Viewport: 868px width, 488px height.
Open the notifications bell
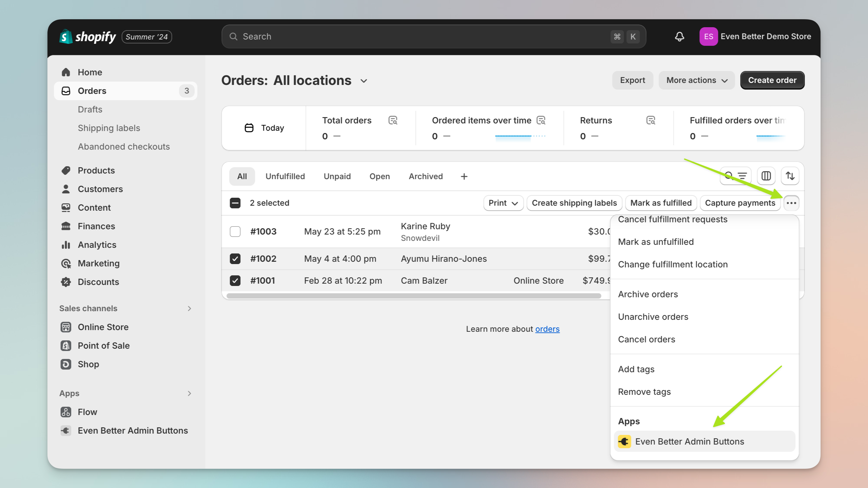(x=679, y=36)
